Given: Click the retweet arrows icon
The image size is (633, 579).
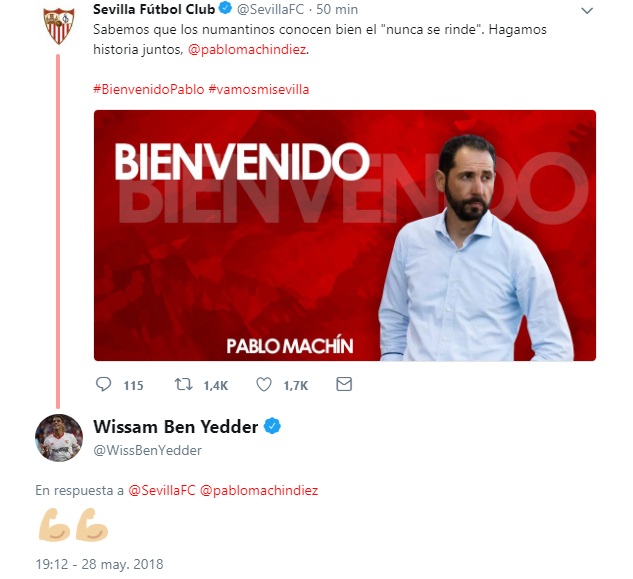Looking at the screenshot, I should [183, 384].
